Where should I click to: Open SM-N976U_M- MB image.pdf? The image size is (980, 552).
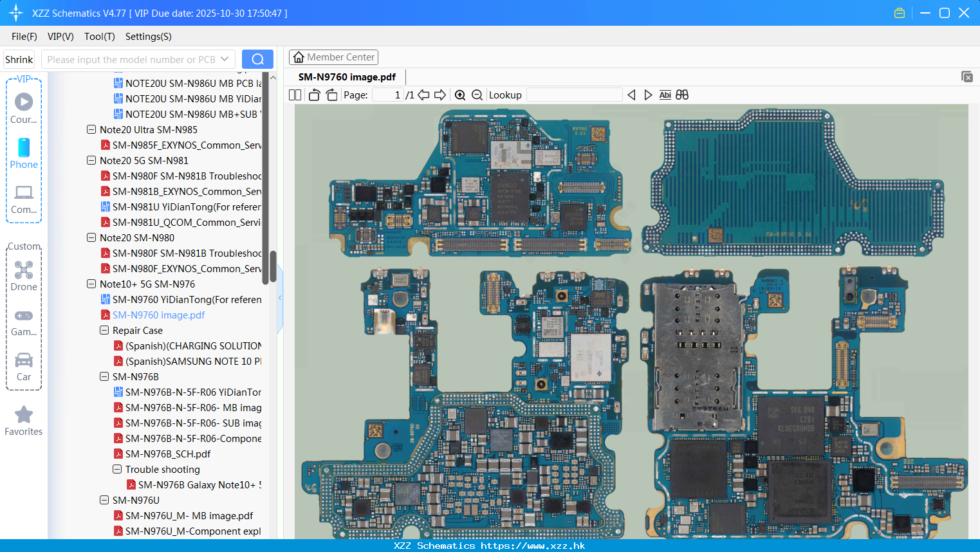click(x=183, y=515)
